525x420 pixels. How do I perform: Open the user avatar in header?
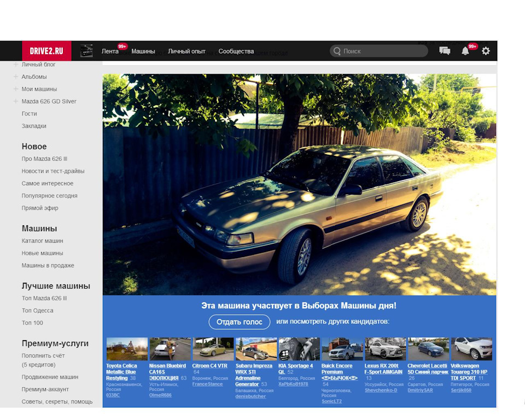tap(87, 51)
